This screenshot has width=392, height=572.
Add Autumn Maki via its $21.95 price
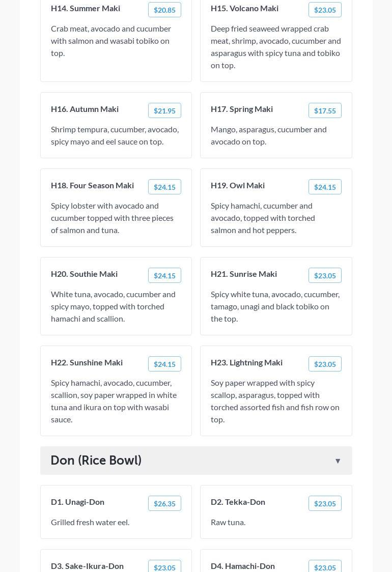point(164,111)
